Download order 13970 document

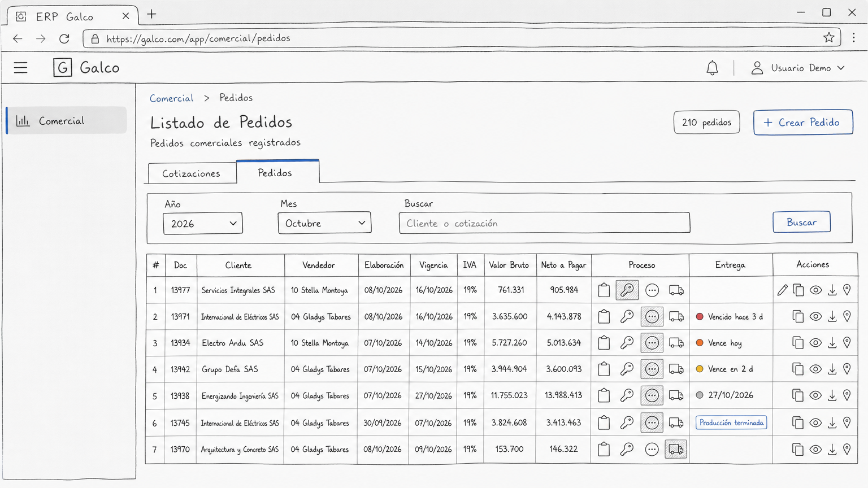pyautogui.click(x=832, y=450)
